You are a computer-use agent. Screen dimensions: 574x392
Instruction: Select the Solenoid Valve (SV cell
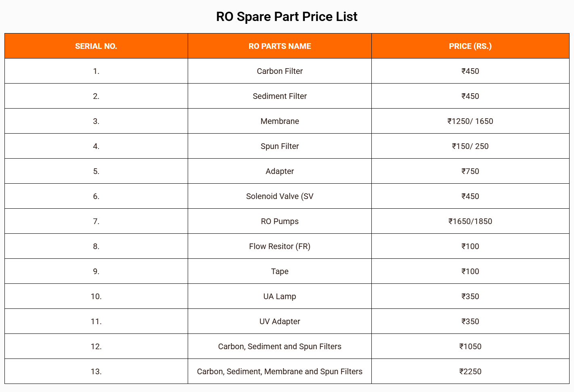coord(280,196)
